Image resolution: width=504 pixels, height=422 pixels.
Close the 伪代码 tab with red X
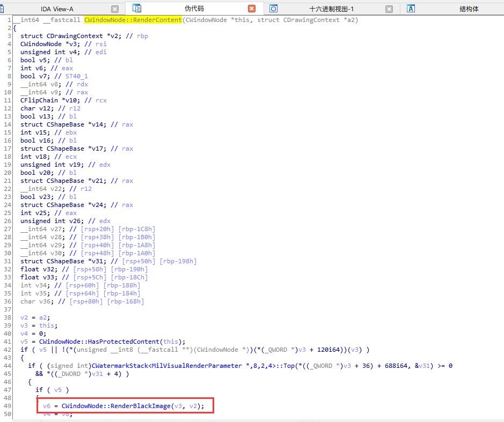pos(252,9)
